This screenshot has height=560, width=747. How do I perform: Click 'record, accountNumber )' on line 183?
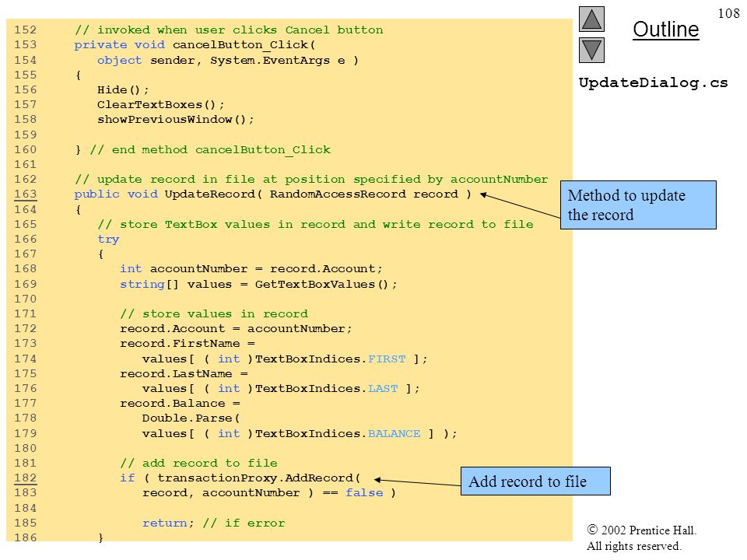click(228, 493)
